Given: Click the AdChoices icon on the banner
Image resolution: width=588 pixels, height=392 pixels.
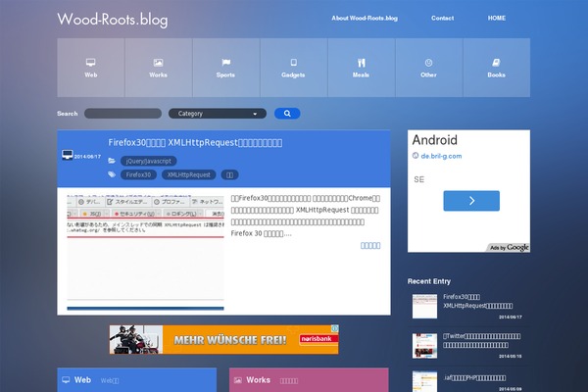Looking at the screenshot, I should point(335,328).
